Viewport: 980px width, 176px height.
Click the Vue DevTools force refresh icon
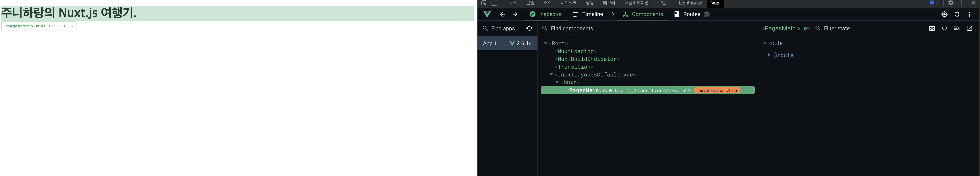pyautogui.click(x=957, y=14)
